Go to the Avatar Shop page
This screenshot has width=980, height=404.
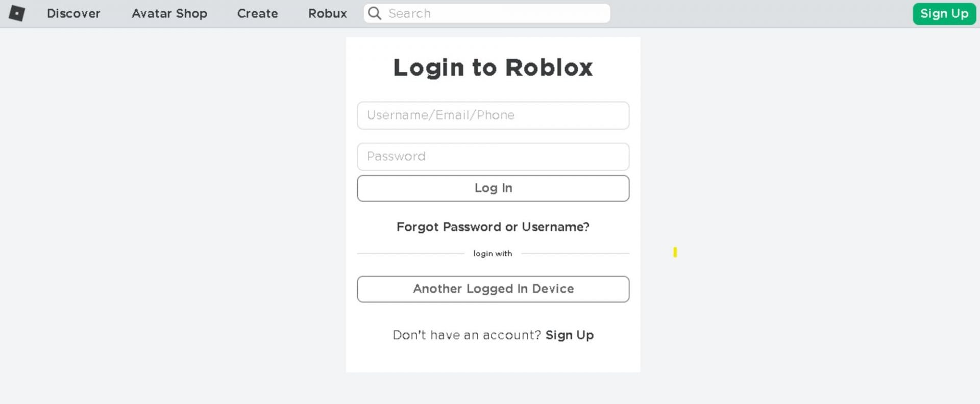click(x=169, y=13)
